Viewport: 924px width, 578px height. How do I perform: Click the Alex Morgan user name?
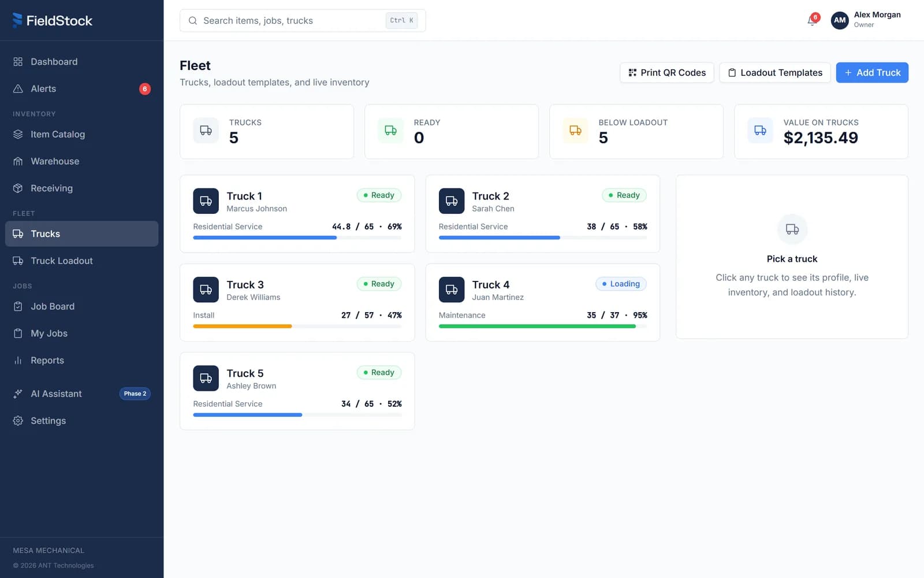click(877, 15)
